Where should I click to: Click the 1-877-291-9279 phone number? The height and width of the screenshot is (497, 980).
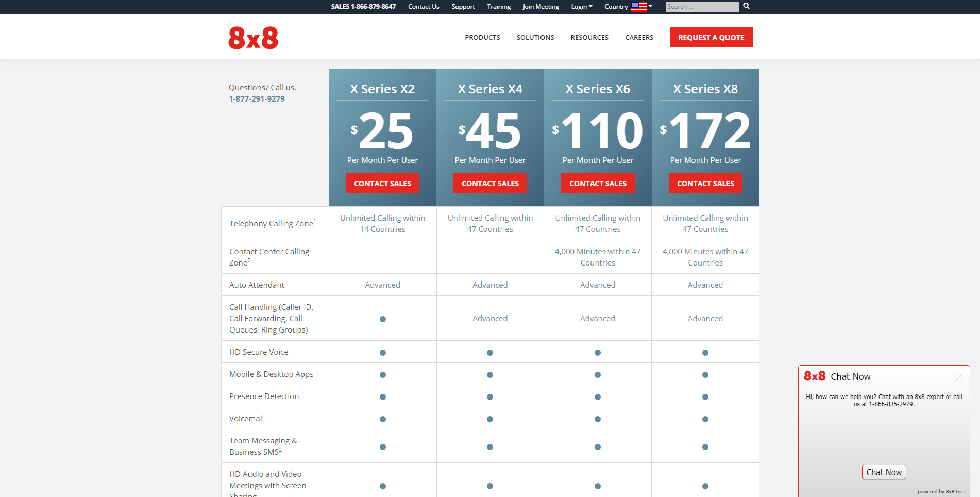click(x=257, y=99)
